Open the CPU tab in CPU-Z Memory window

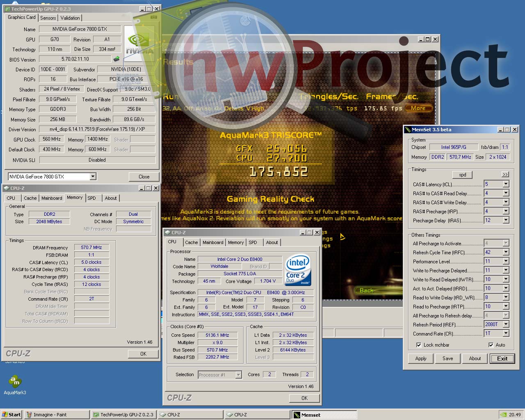pyautogui.click(x=11, y=198)
